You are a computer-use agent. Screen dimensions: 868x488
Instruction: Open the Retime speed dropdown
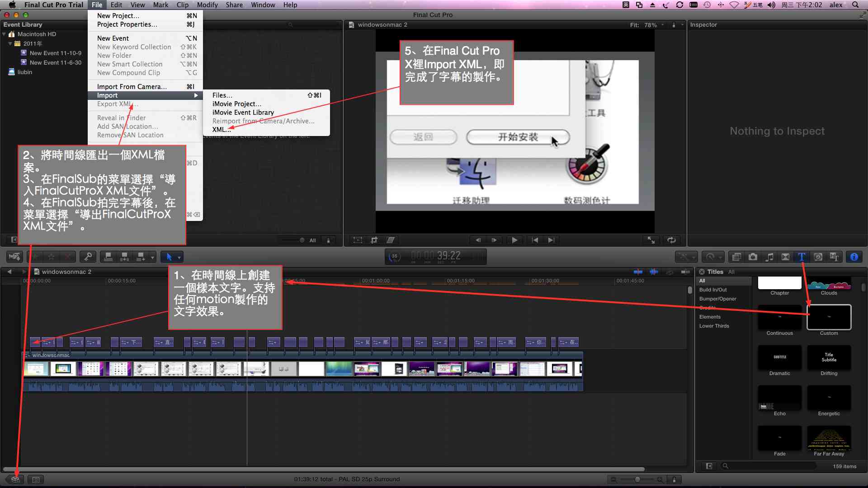click(x=713, y=257)
